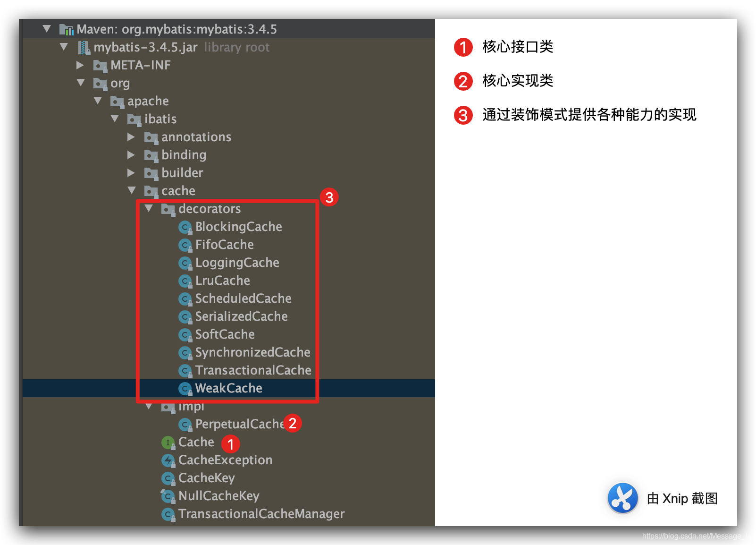Collapse the cache package arrow
This screenshot has height=545, width=756.
132,190
